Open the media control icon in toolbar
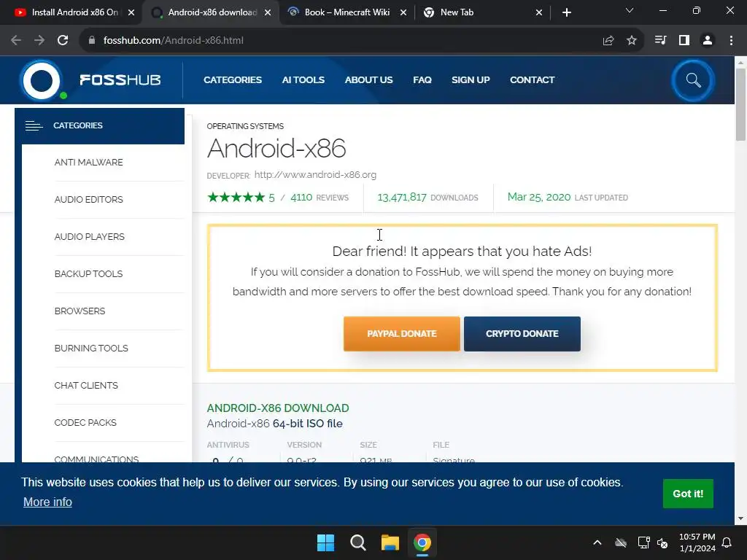 point(660,41)
